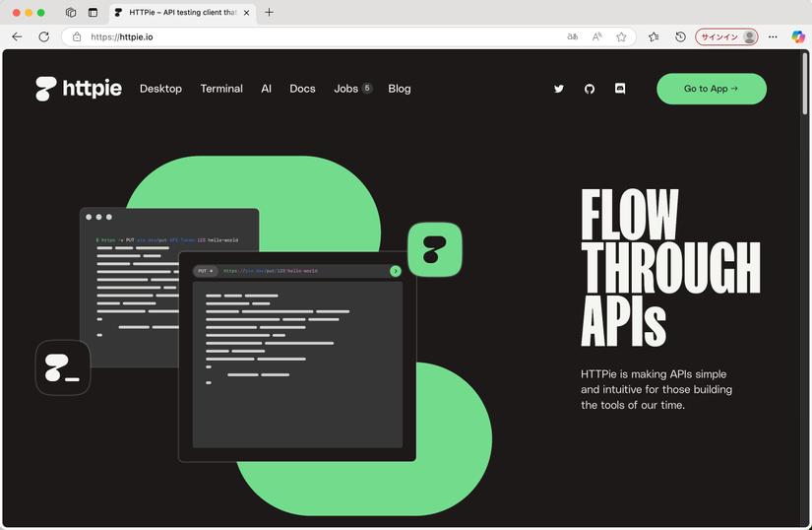Reload the current page

pyautogui.click(x=44, y=36)
